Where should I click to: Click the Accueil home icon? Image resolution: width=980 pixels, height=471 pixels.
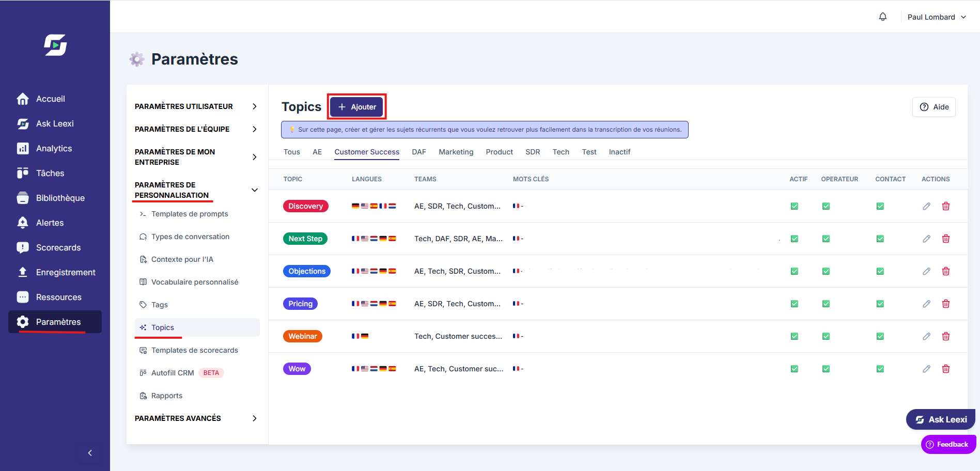pyautogui.click(x=23, y=99)
